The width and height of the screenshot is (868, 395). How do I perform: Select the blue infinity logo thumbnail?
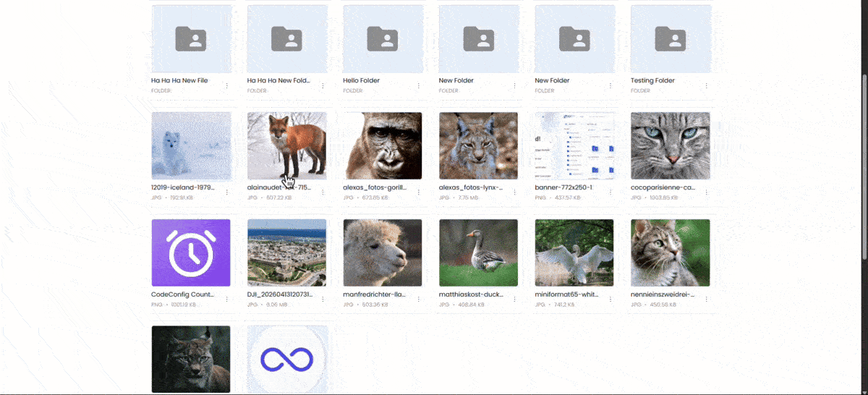pos(287,360)
